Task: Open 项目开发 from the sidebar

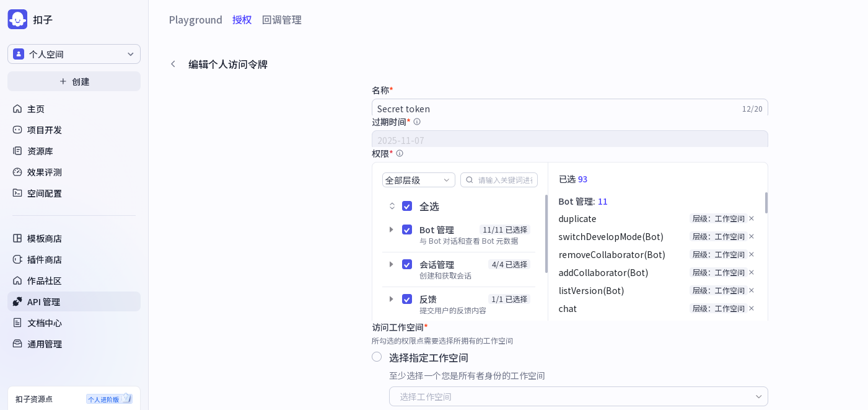Action: 45,130
